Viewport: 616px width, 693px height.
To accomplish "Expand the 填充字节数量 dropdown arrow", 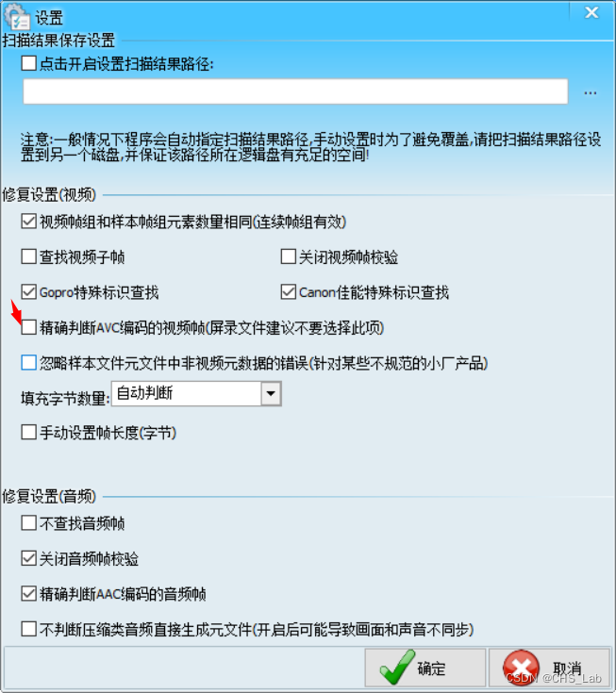I will click(271, 393).
